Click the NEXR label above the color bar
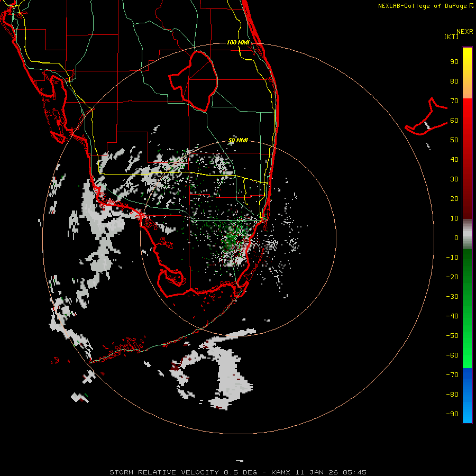 coord(465,32)
